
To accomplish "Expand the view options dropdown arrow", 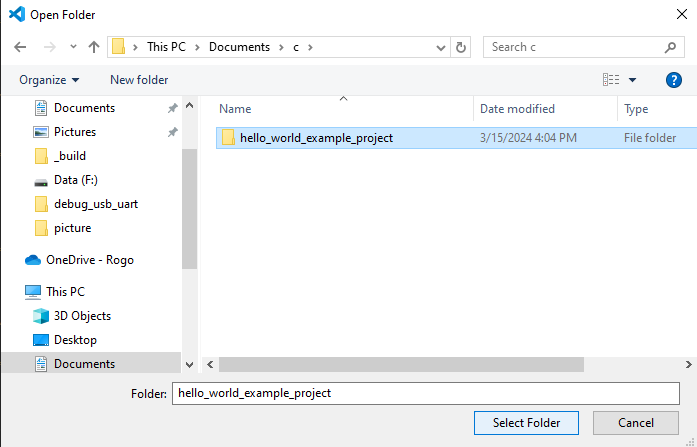I will 632,80.
